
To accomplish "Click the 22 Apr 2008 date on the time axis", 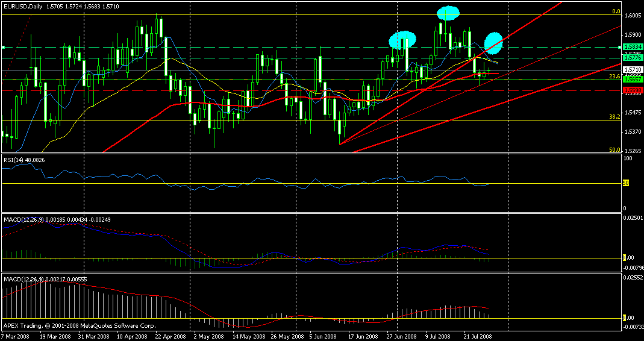I will pyautogui.click(x=170, y=336).
